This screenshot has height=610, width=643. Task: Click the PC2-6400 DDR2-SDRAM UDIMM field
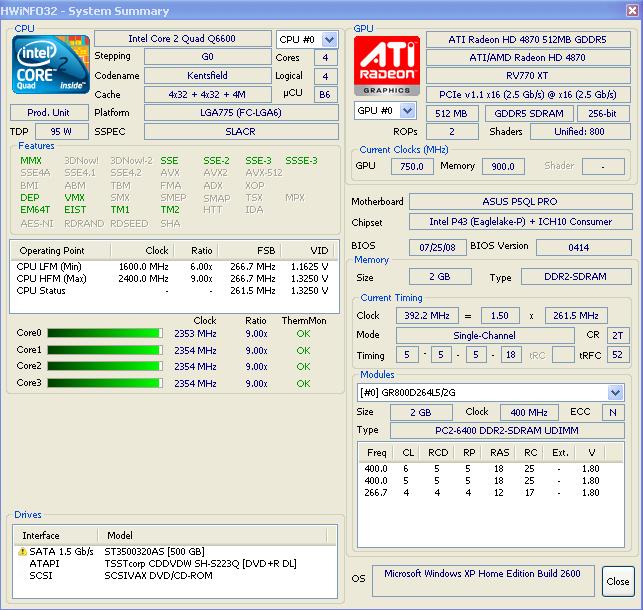pos(507,431)
